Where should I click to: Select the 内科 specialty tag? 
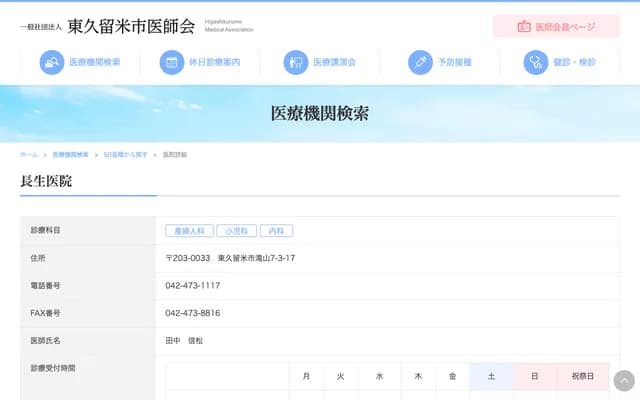(x=277, y=231)
